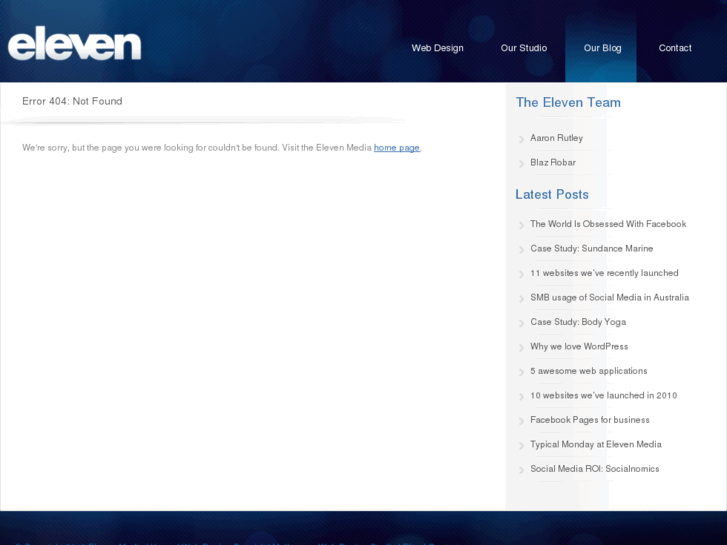Open Case Study: Sundance Marine post
The image size is (727, 545).
591,249
